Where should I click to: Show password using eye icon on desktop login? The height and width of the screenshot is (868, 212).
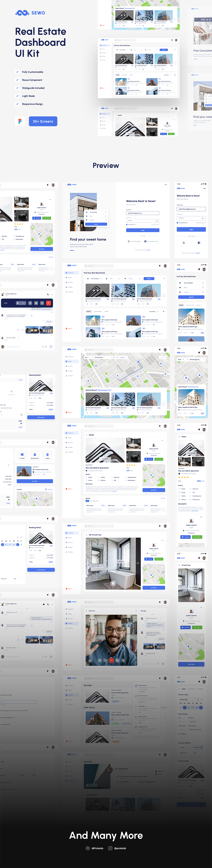[x=157, y=221]
